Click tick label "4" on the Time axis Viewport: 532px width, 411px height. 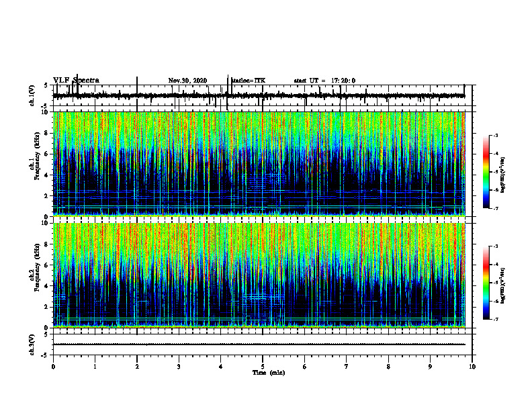pos(221,367)
